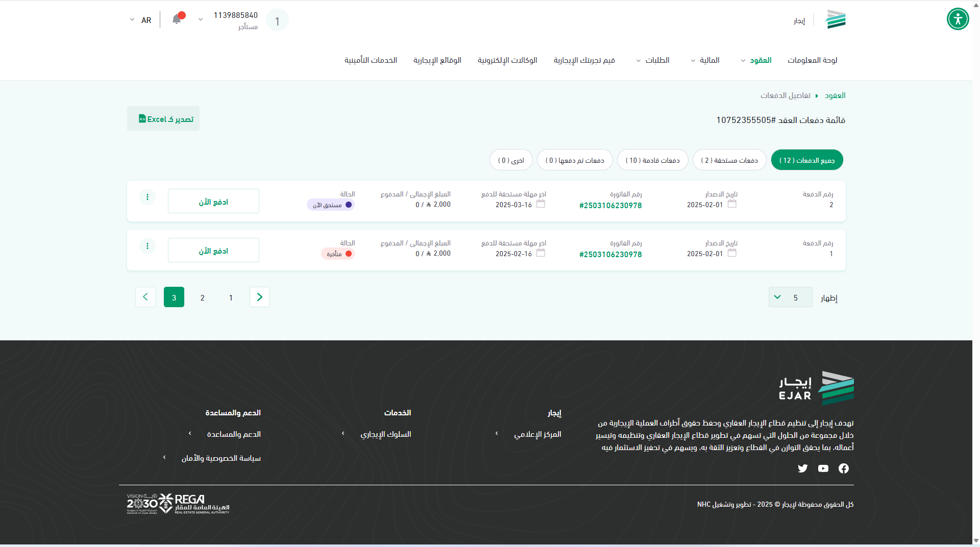
Task: Open Ejar Twitter profile icon
Action: tap(802, 468)
